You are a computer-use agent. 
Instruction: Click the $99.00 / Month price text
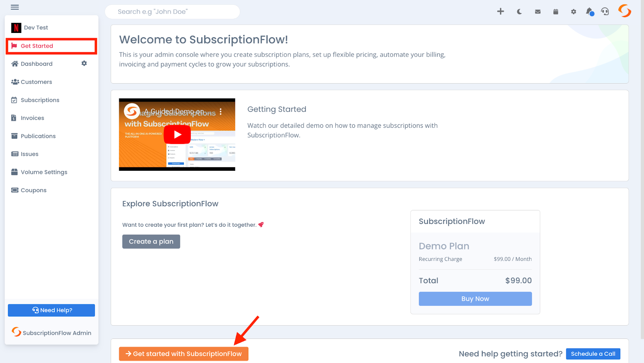513,259
